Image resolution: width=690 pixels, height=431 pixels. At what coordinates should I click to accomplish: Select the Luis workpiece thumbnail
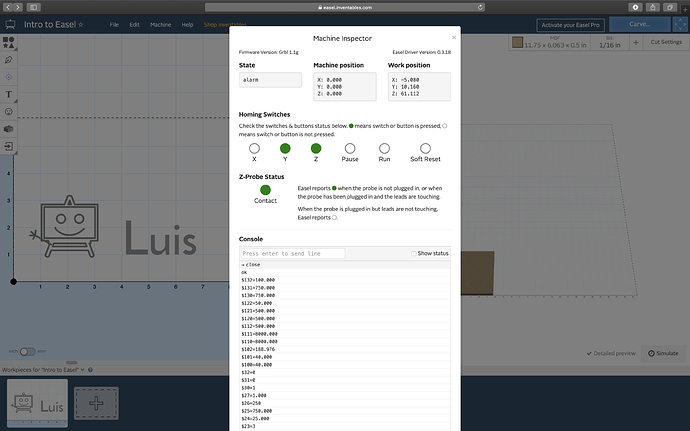(37, 403)
